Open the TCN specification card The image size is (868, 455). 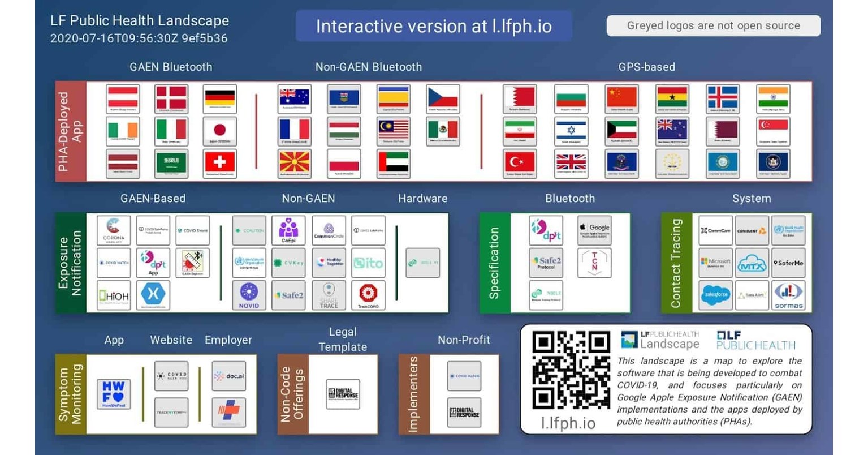pyautogui.click(x=594, y=263)
